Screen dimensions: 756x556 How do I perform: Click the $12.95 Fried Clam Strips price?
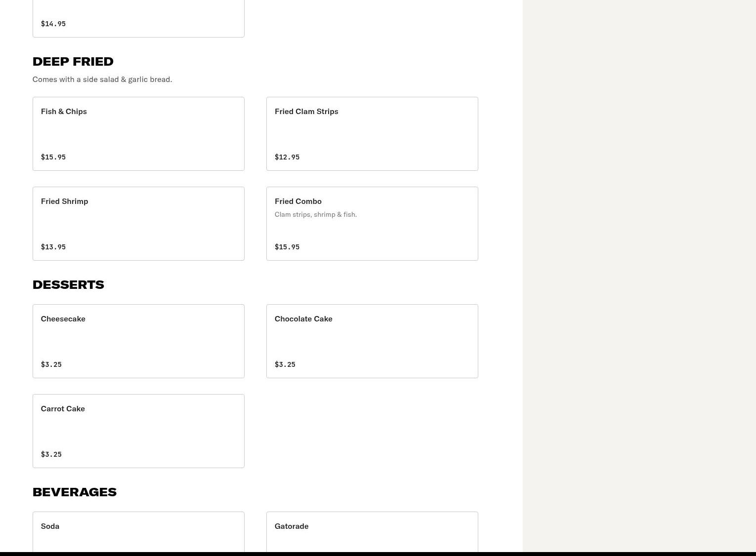(287, 157)
